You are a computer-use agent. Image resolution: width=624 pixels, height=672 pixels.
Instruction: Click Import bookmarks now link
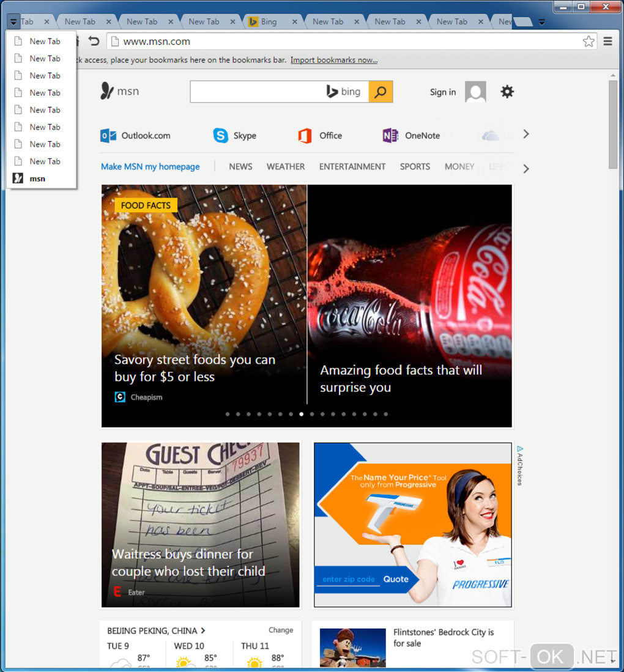click(x=333, y=60)
